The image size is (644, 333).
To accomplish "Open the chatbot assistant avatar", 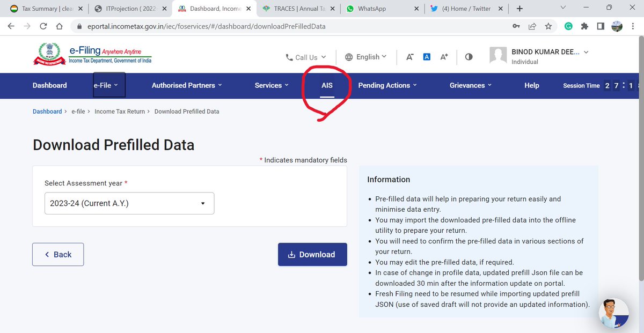I will click(613, 313).
